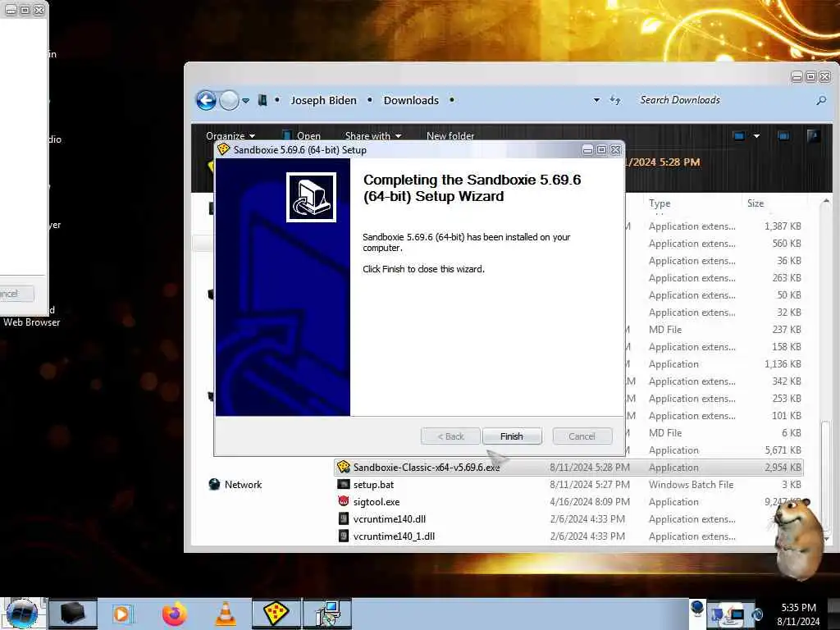The width and height of the screenshot is (840, 630).
Task: Open the Share with menu
Action: click(373, 135)
